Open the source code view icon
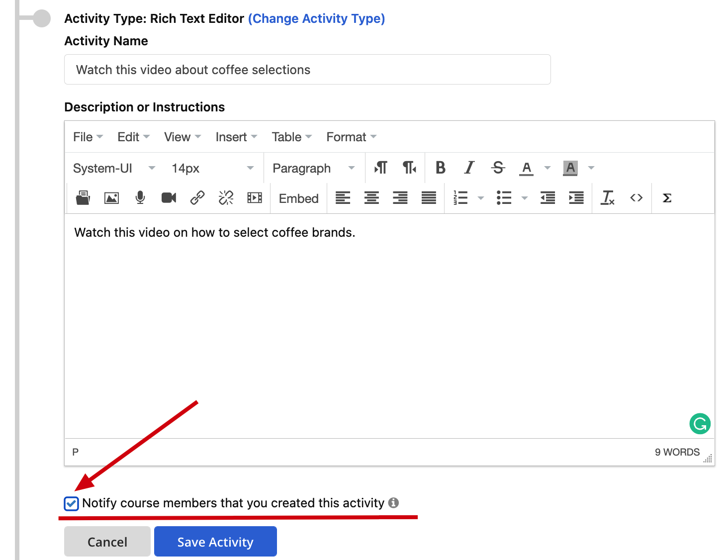This screenshot has height=560, width=728. coord(637,198)
